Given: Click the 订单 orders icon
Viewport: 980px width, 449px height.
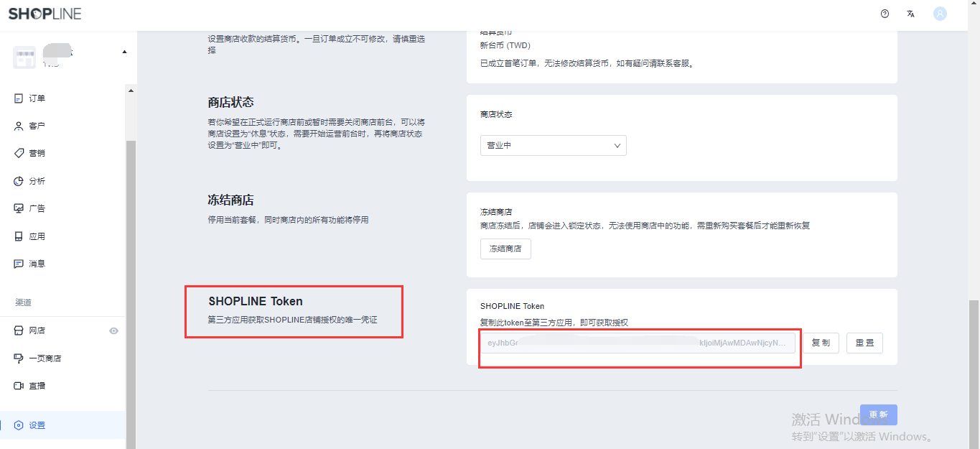Looking at the screenshot, I should click(19, 98).
